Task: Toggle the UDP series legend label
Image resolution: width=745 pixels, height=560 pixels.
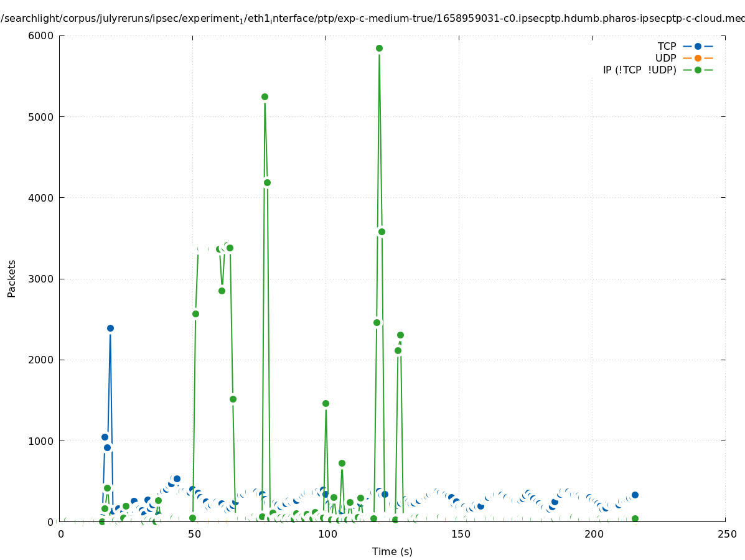Action: (x=665, y=58)
